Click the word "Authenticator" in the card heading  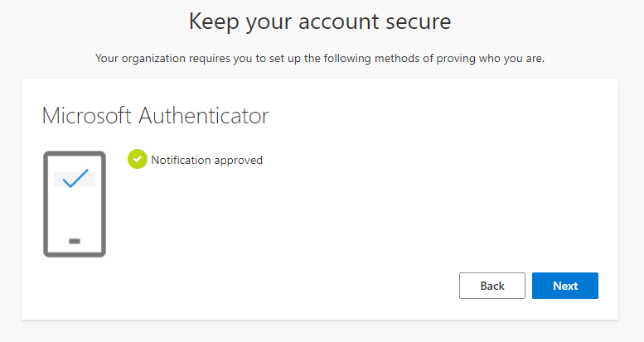point(204,116)
